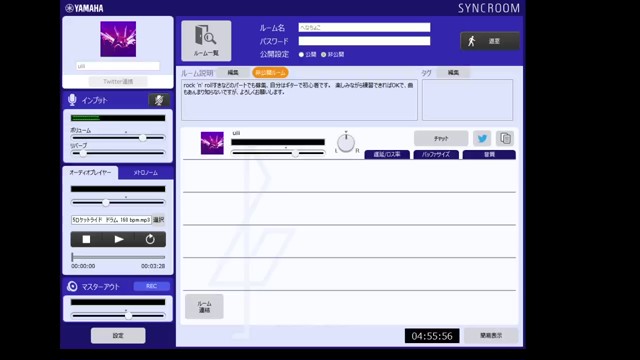Click the SYNCROOM title text
640x360 pixels.
489,8
